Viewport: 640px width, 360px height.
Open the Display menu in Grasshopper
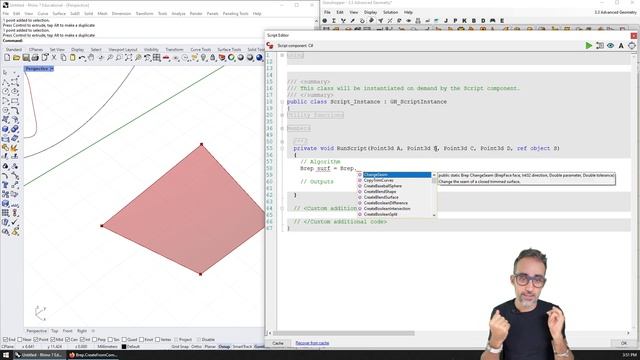click(x=370, y=12)
